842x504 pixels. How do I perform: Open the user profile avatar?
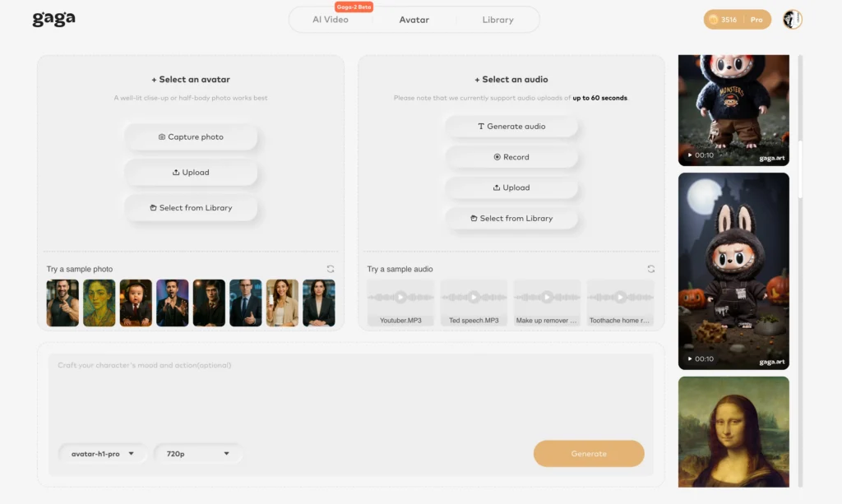[x=792, y=20]
